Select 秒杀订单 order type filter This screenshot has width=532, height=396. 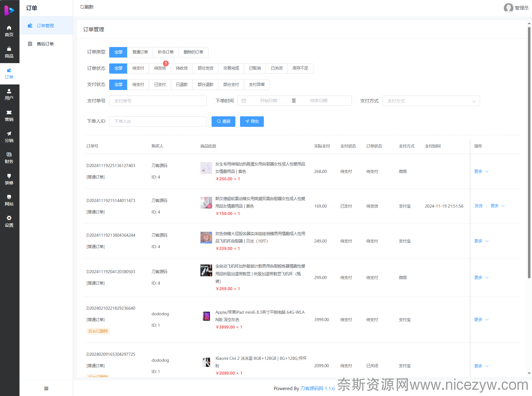pos(165,52)
